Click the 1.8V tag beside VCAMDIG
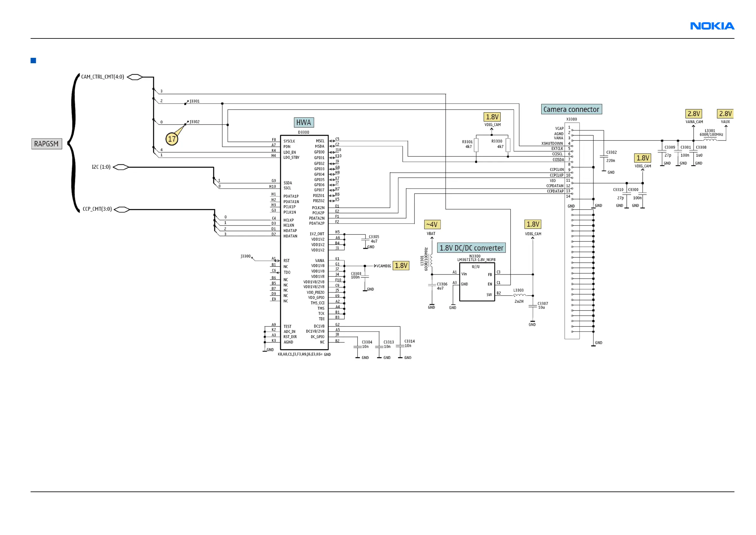This screenshot has width=756, height=535. pyautogui.click(x=401, y=266)
